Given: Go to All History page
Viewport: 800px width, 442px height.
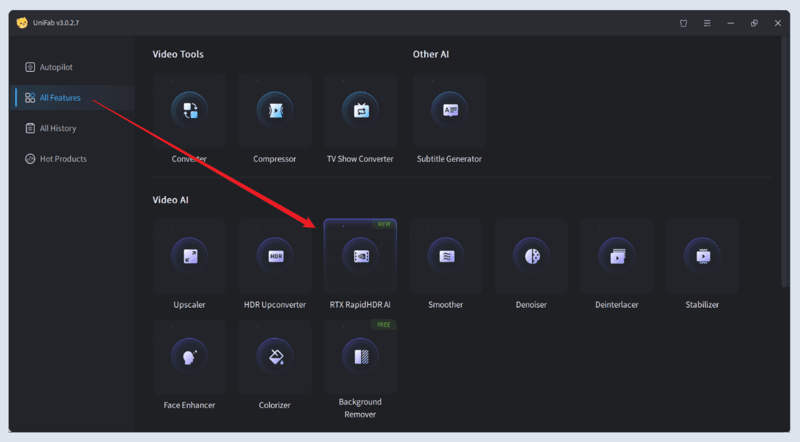Looking at the screenshot, I should pos(57,128).
